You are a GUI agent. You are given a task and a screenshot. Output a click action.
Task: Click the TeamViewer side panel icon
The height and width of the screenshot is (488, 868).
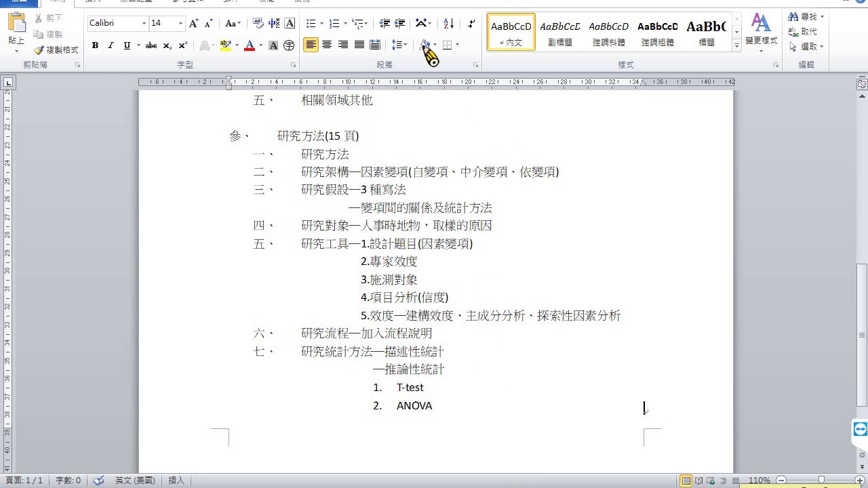pos(860,429)
